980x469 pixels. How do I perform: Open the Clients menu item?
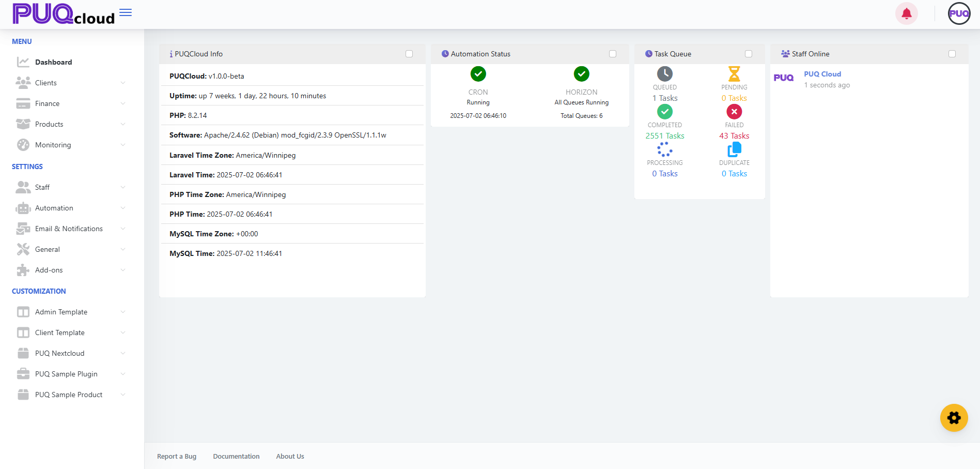click(x=71, y=83)
